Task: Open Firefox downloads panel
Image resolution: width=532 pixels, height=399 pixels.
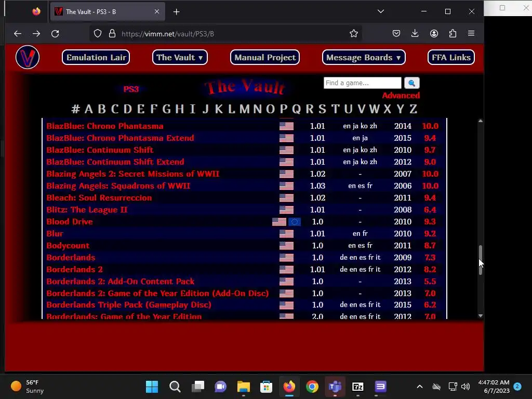Action: point(415,34)
